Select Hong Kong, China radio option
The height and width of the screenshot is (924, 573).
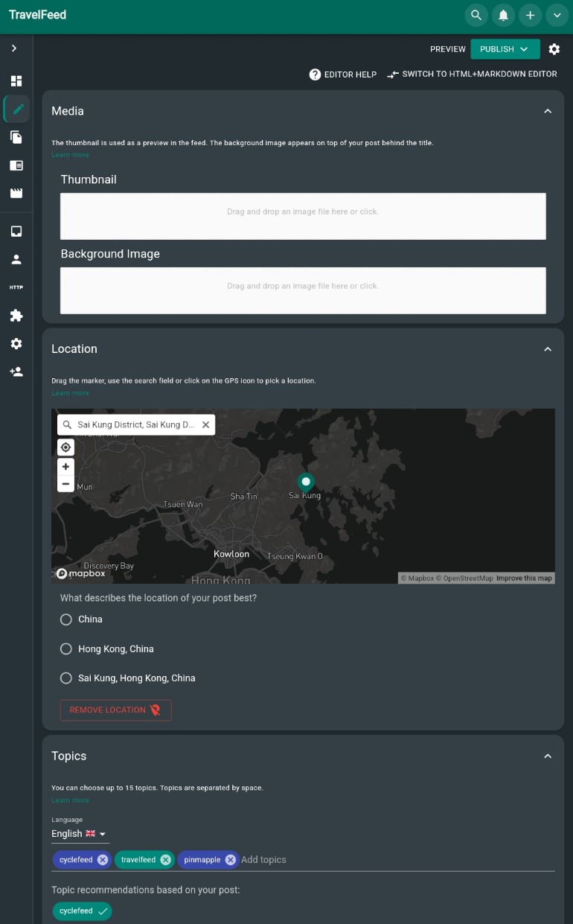(66, 649)
